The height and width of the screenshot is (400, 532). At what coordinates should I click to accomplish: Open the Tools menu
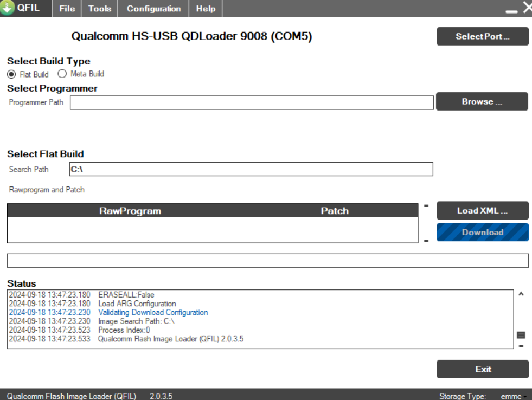pyautogui.click(x=100, y=9)
